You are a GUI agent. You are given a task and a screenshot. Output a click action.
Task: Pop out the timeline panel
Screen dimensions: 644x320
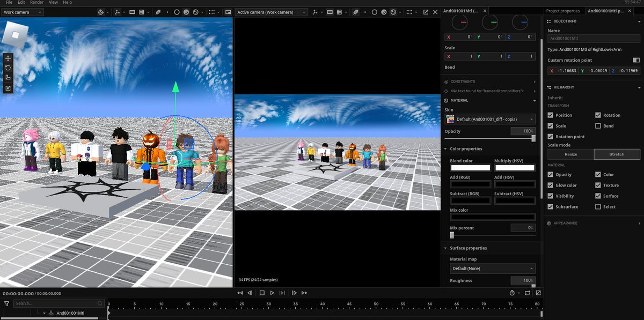tap(538, 293)
